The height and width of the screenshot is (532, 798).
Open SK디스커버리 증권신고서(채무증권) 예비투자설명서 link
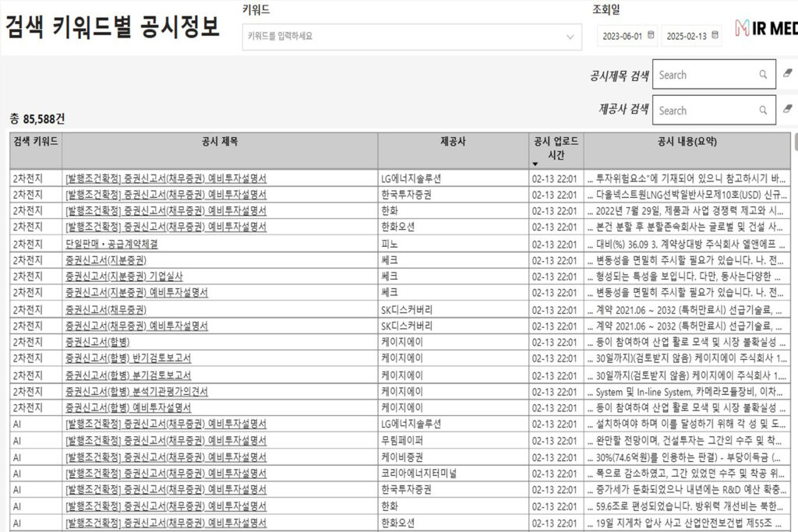137,326
